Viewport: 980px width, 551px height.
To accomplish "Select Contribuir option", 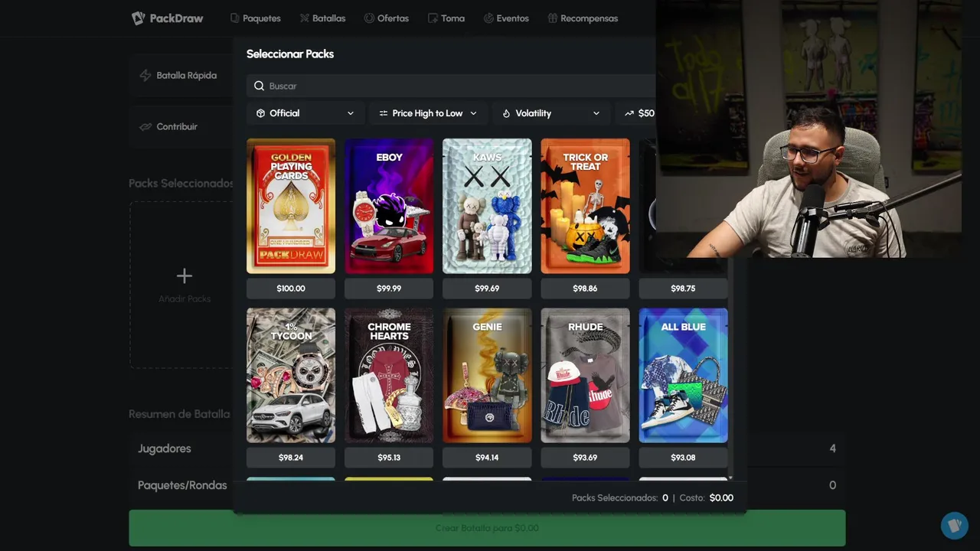I will coord(181,126).
